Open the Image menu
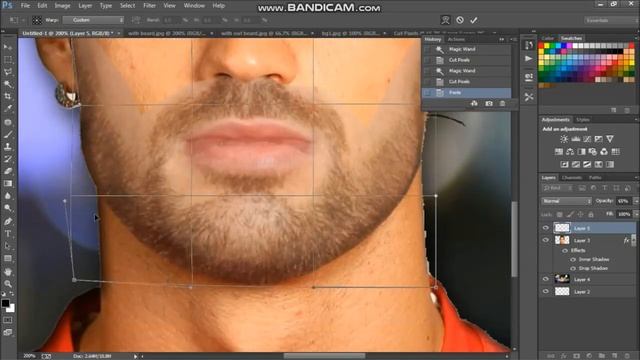 click(62, 6)
